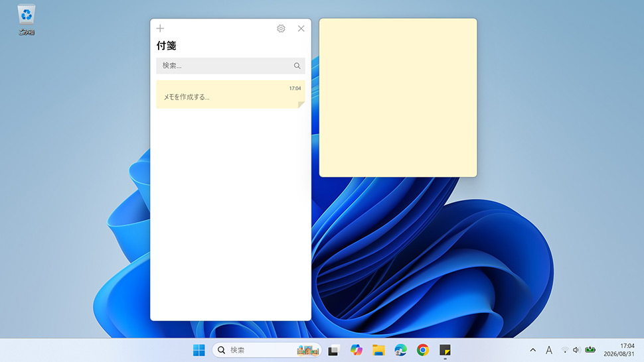Open the ごみ箱 recycle bin desktop icon
This screenshot has width=644, height=362.
[27, 20]
